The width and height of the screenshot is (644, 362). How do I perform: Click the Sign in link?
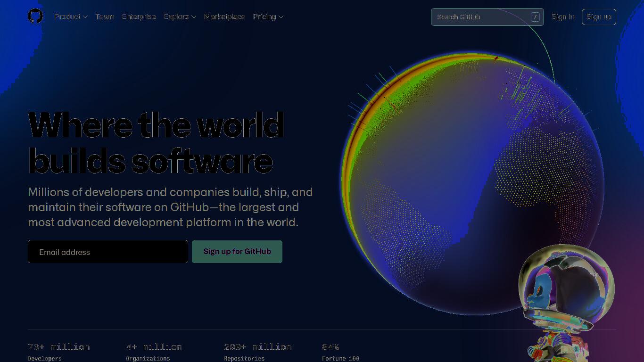coord(563,17)
